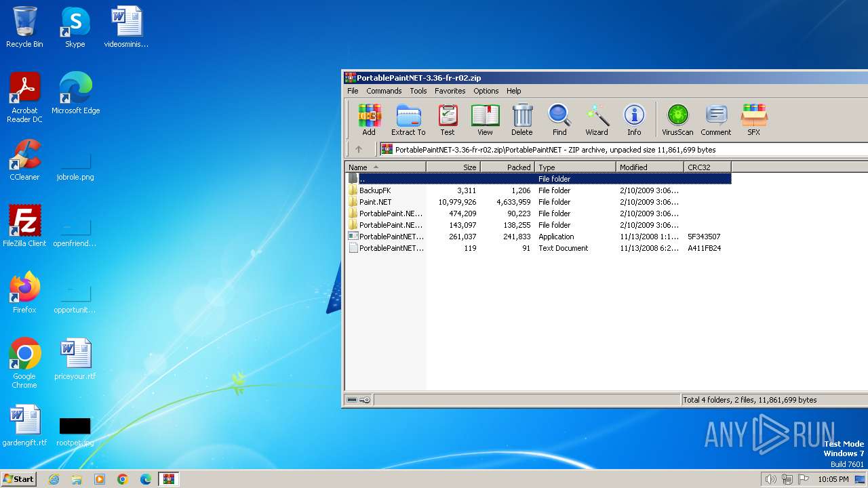Open Recycle Bin desktop icon

coord(24,27)
